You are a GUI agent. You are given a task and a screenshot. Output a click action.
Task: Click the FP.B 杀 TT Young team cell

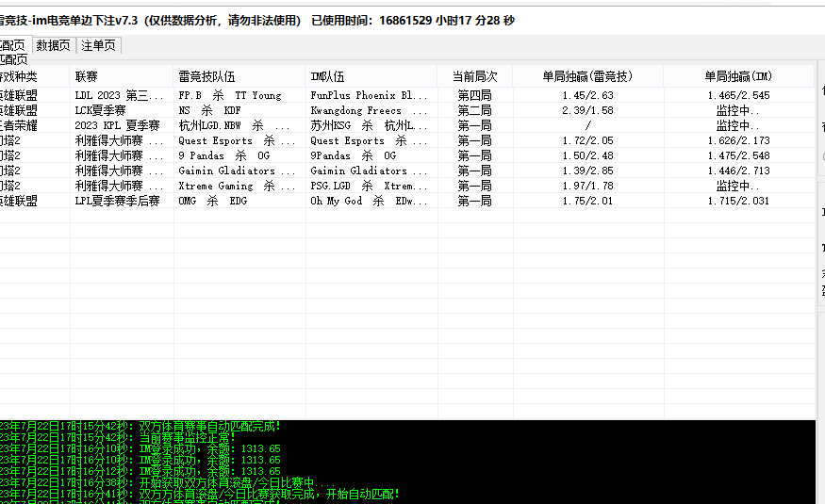(230, 95)
